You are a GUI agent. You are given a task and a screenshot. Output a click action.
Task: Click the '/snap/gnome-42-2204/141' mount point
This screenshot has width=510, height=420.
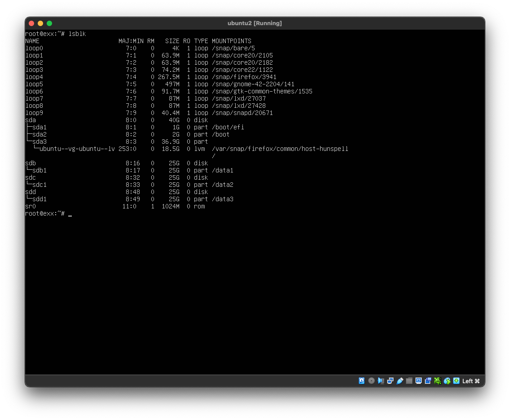pyautogui.click(x=253, y=84)
